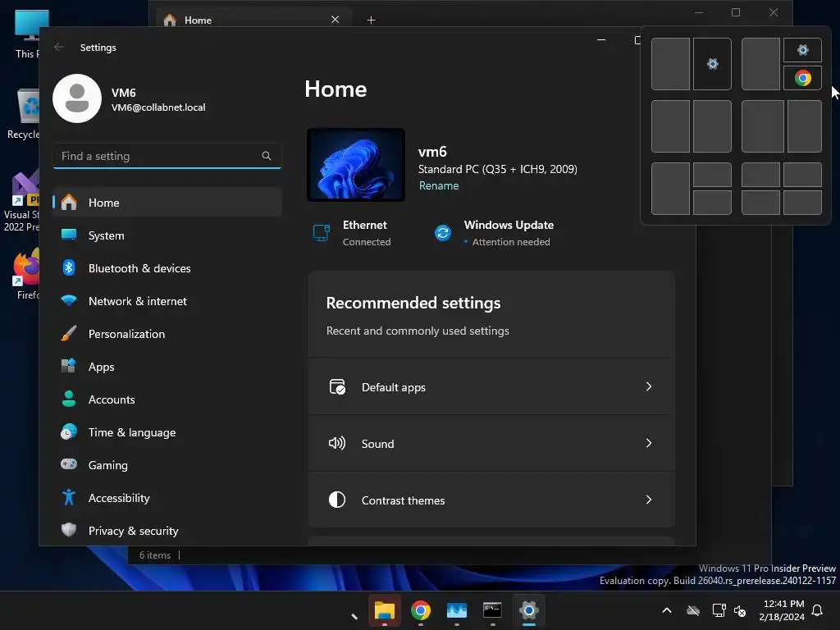The width and height of the screenshot is (840, 630).
Task: Click the search magnifier icon
Action: point(267,156)
